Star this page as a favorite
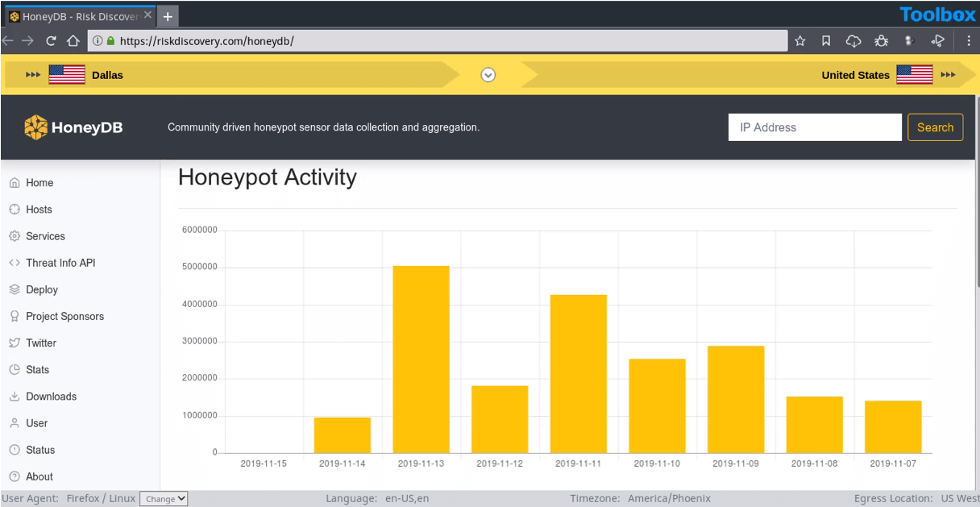Viewport: 980px width, 507px height. 800,41
